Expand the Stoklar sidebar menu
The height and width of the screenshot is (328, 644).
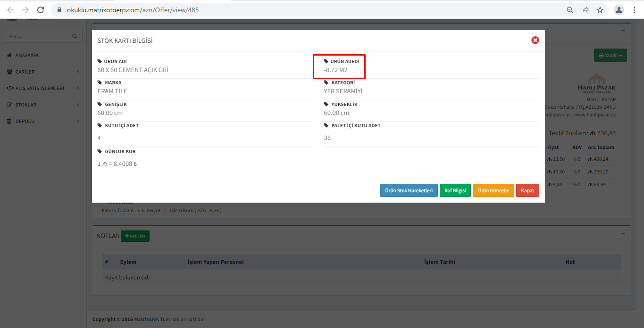43,105
